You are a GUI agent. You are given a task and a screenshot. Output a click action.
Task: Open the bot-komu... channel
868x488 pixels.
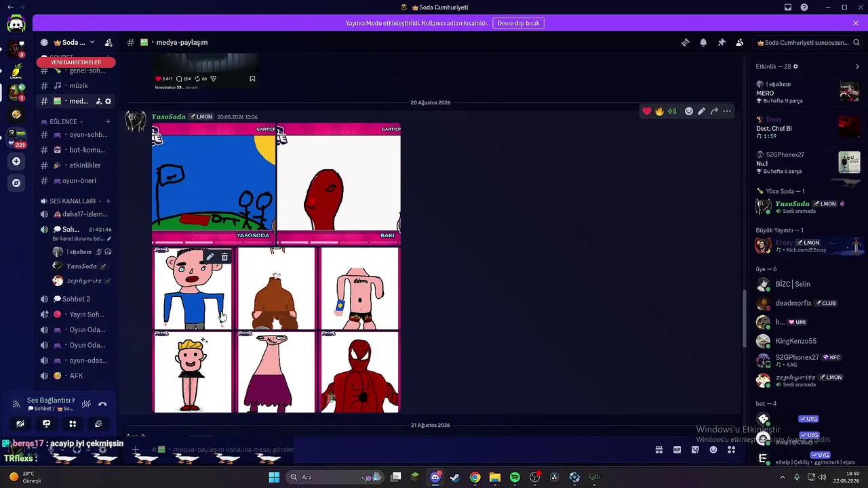click(x=76, y=150)
